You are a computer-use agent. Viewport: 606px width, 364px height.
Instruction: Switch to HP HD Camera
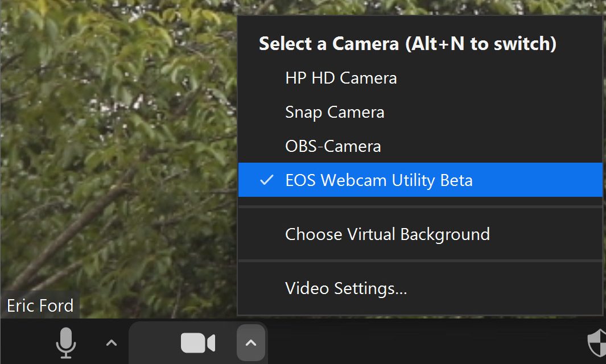(x=341, y=78)
